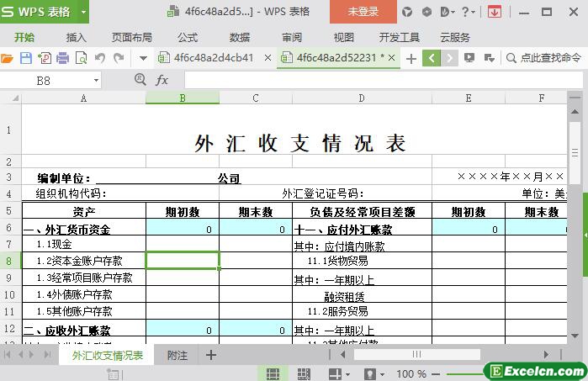Click the zoom magnifier icon near formula bar
The width and height of the screenshot is (588, 381).
coord(140,80)
